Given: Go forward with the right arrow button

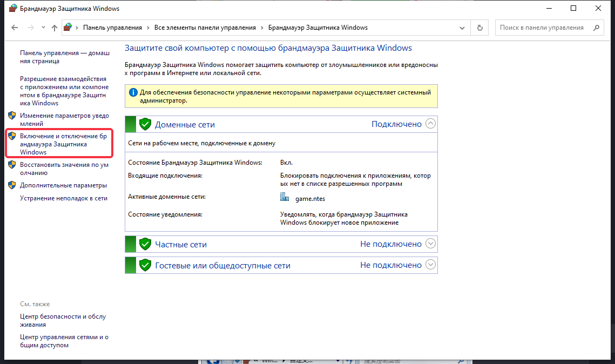Looking at the screenshot, I should click(x=30, y=28).
